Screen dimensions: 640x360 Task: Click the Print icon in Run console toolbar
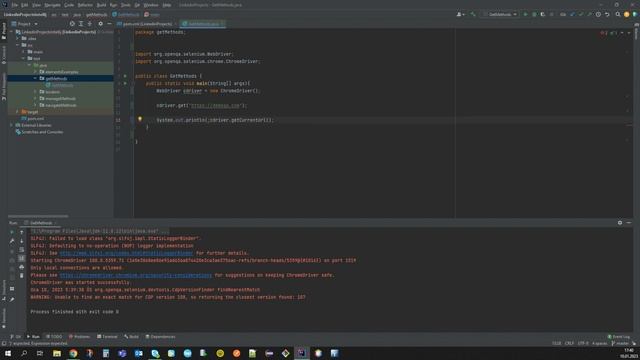click(x=22, y=267)
